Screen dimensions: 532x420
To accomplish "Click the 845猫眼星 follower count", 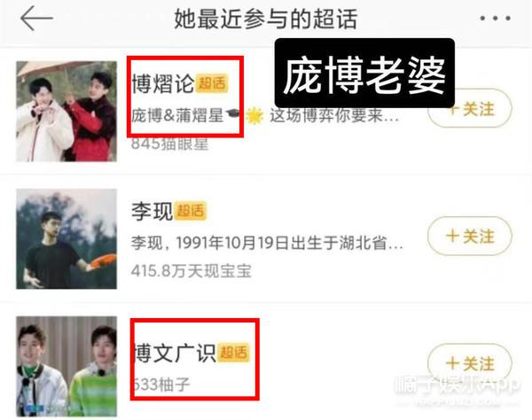I will [169, 144].
